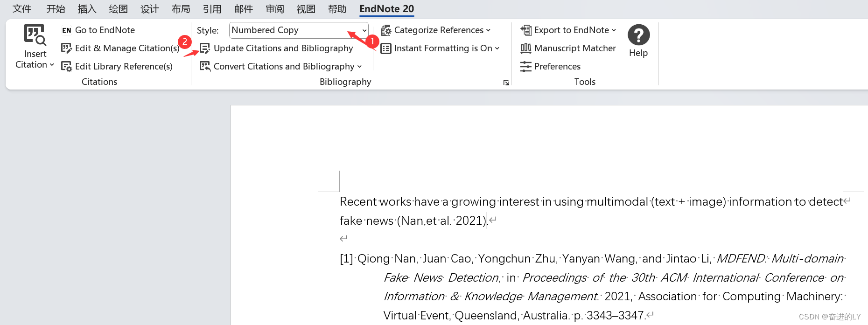Click Update Citations and Bibliography label
868x325 pixels.
(283, 48)
